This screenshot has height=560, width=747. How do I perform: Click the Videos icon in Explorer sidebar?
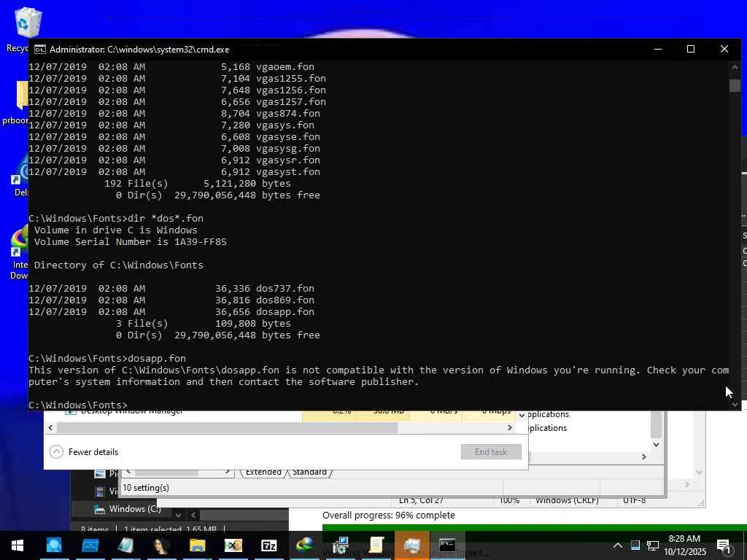99,491
